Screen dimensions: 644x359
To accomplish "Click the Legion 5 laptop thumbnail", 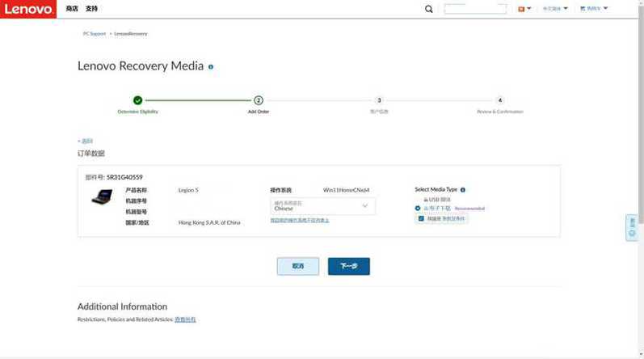I will tap(102, 196).
